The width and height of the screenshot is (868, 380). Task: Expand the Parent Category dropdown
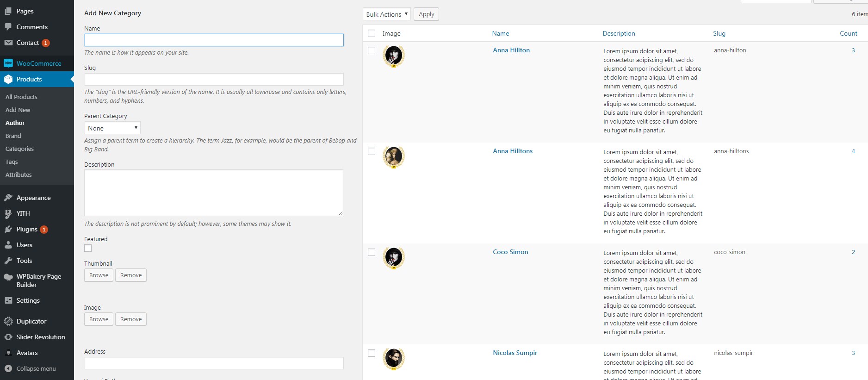112,128
